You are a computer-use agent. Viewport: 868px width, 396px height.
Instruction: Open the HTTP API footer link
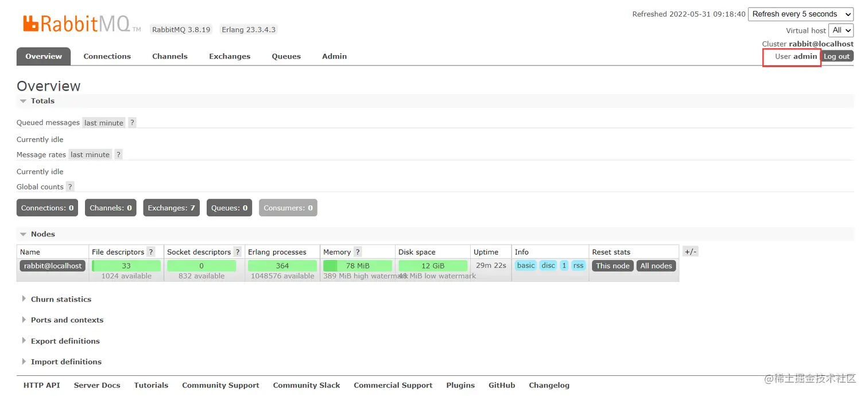pyautogui.click(x=42, y=385)
